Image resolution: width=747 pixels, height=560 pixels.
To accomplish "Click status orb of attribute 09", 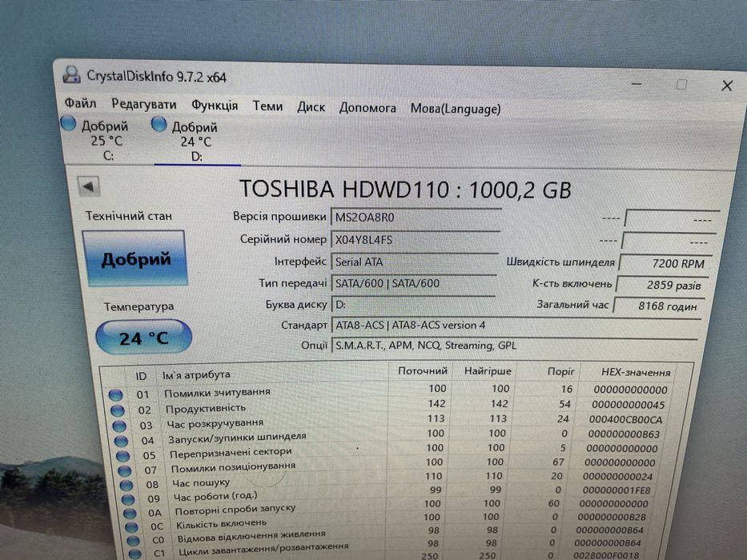I will (127, 499).
